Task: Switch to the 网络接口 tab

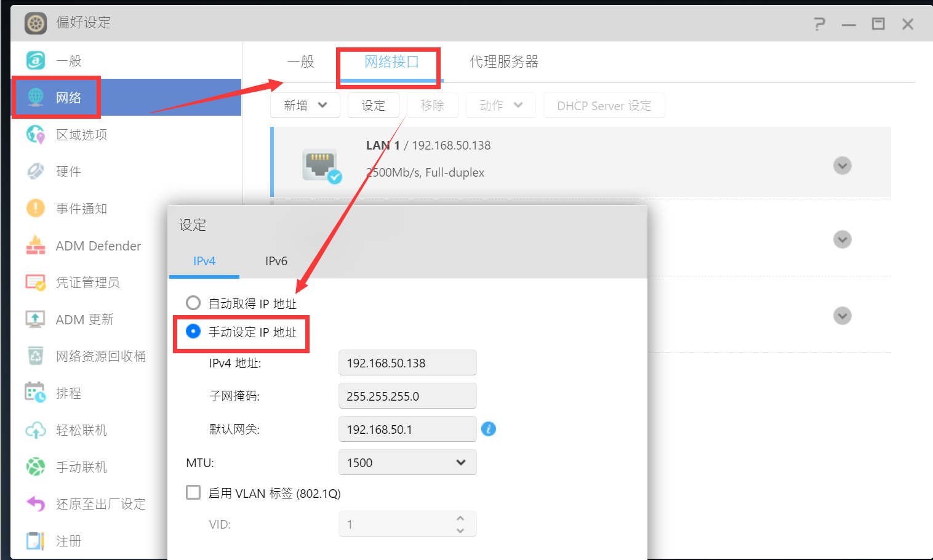Action: point(392,62)
